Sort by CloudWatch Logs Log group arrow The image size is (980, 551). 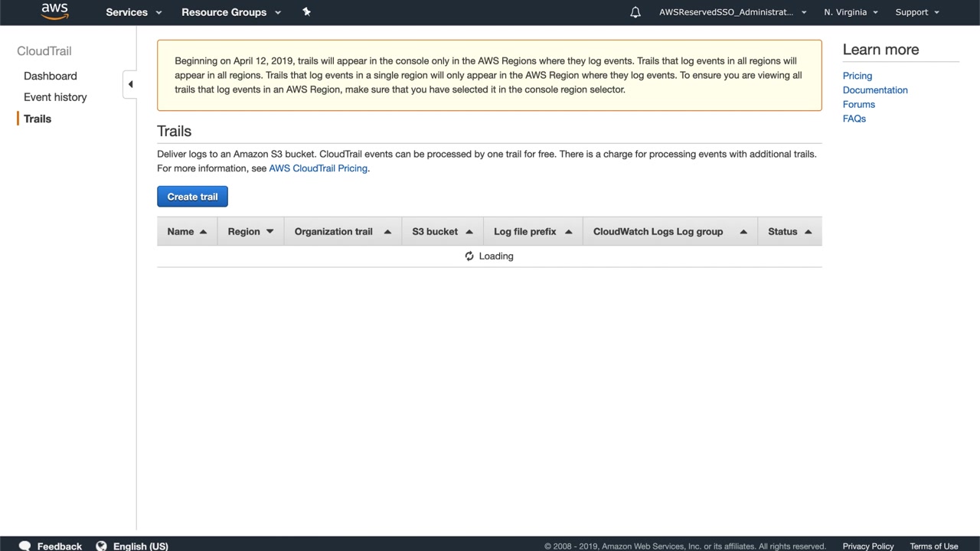coord(743,232)
